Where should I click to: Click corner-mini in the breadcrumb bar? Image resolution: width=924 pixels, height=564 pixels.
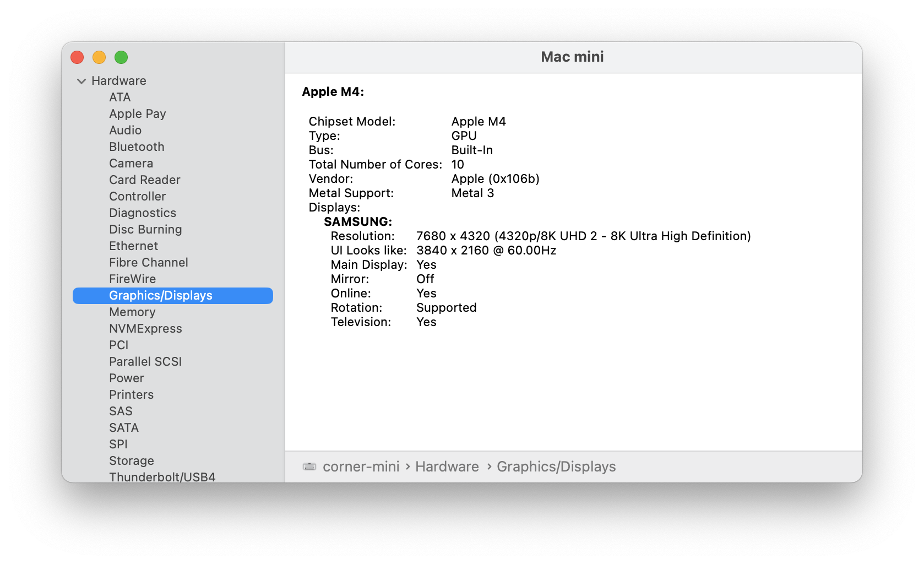pyautogui.click(x=361, y=467)
